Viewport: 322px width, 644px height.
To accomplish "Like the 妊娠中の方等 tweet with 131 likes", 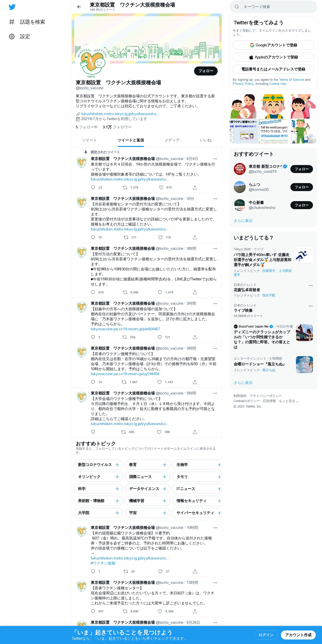I will (x=160, y=337).
